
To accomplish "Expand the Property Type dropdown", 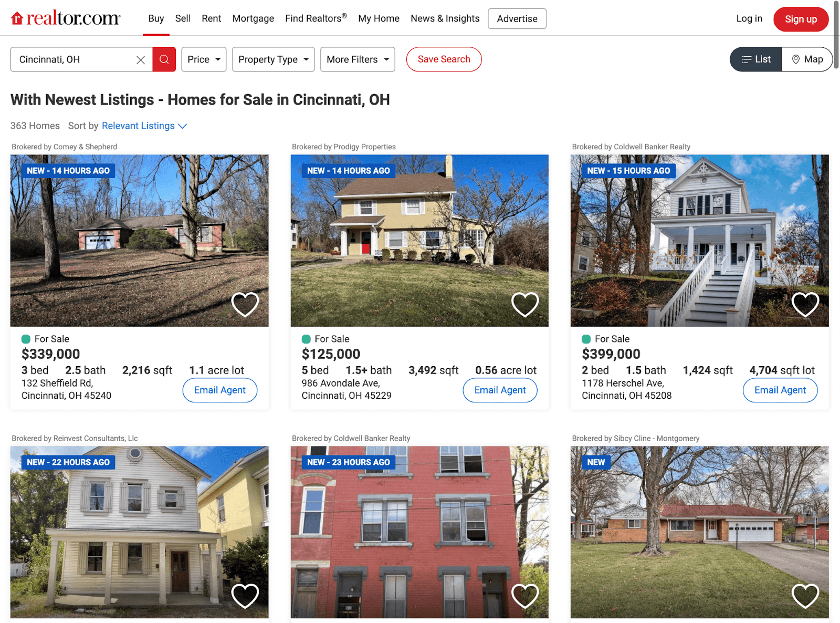I will click(273, 59).
